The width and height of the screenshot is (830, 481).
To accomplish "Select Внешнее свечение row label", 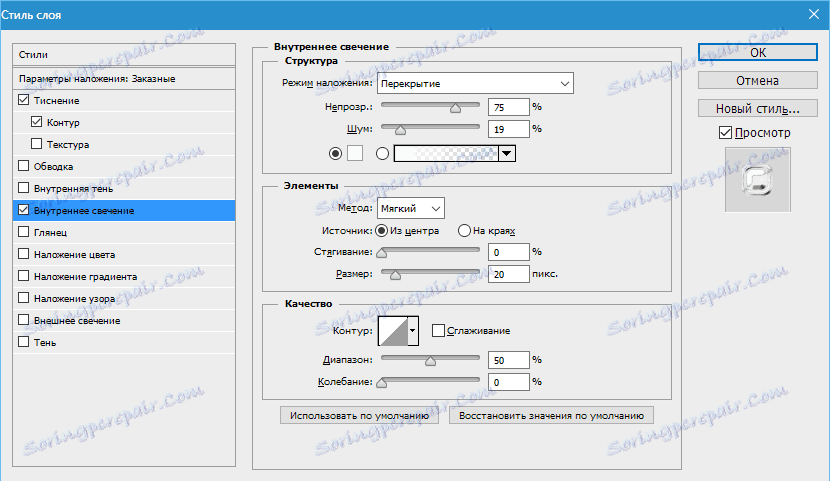I will pos(77,321).
